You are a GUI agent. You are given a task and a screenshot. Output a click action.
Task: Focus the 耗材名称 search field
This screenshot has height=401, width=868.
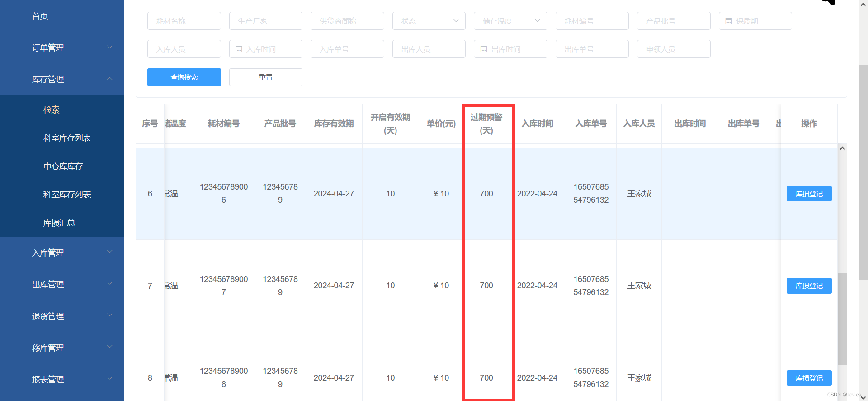coord(184,21)
